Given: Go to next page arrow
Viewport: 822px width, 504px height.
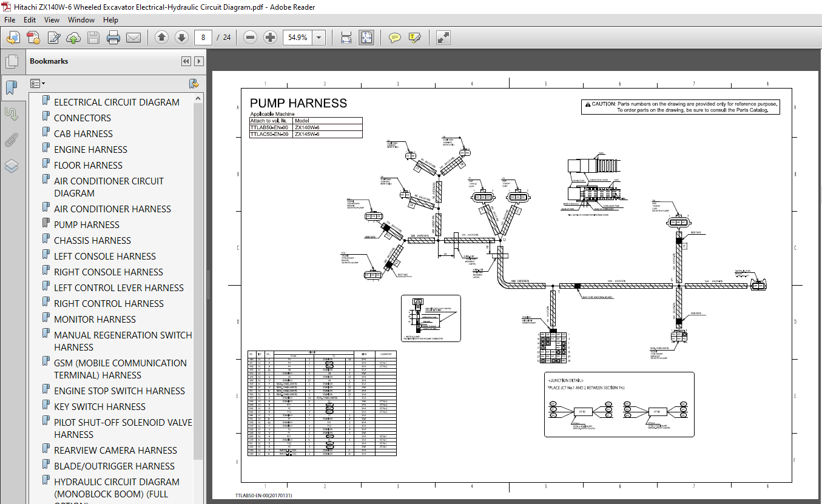Looking at the screenshot, I should (x=181, y=38).
